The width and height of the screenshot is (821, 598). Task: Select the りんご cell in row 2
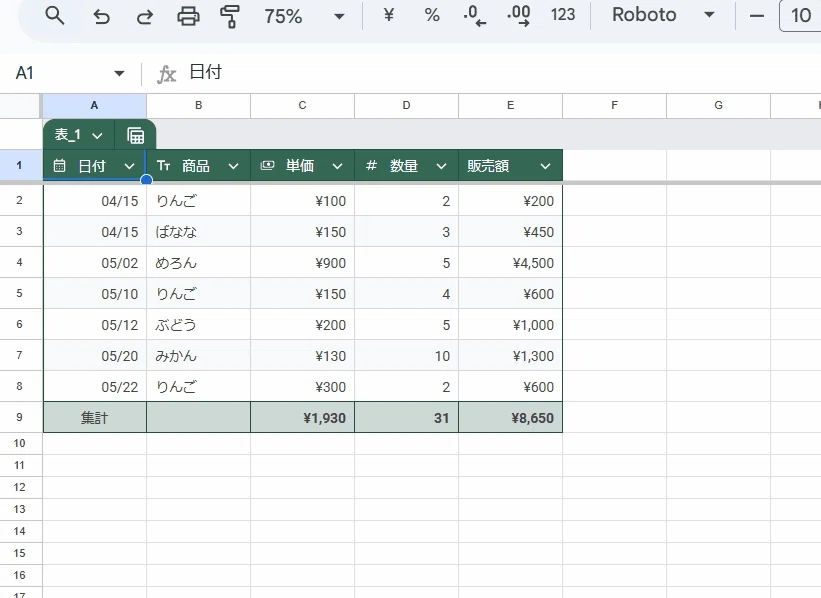198,201
